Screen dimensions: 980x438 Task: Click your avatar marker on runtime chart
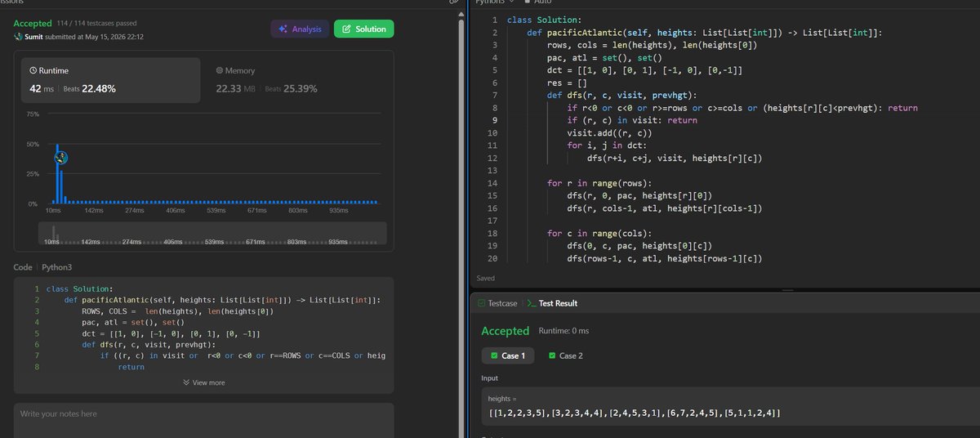pos(60,157)
